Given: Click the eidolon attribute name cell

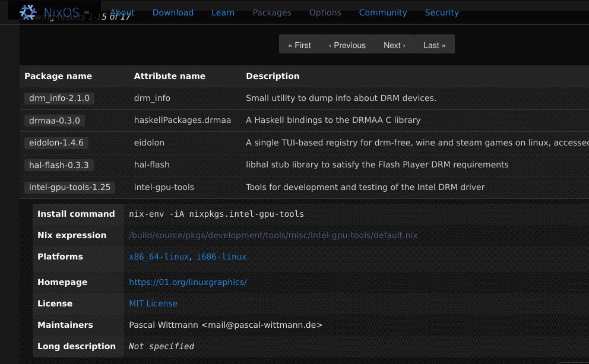Looking at the screenshot, I should 149,143.
